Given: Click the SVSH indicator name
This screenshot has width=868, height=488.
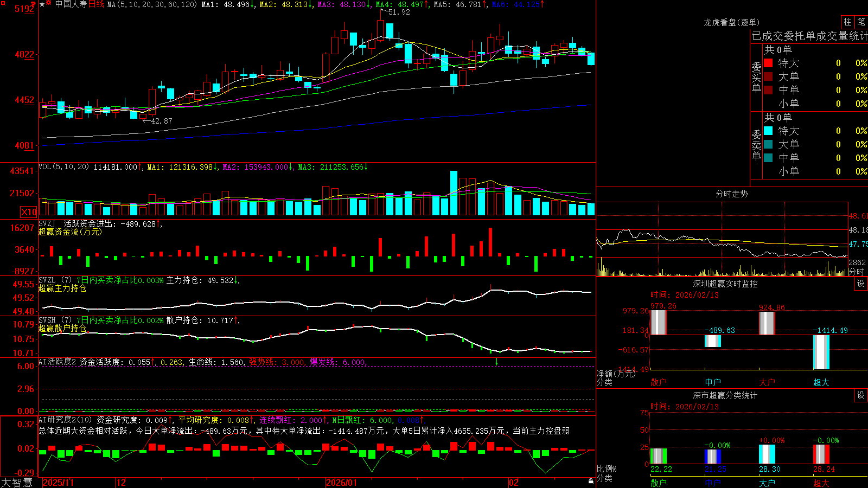Looking at the screenshot, I should tap(47, 320).
